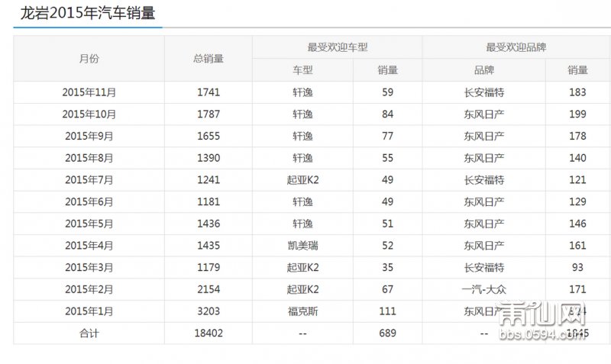611x364 pixels.
Task: Select the 2015年10月 month cell
Action: [x=89, y=114]
